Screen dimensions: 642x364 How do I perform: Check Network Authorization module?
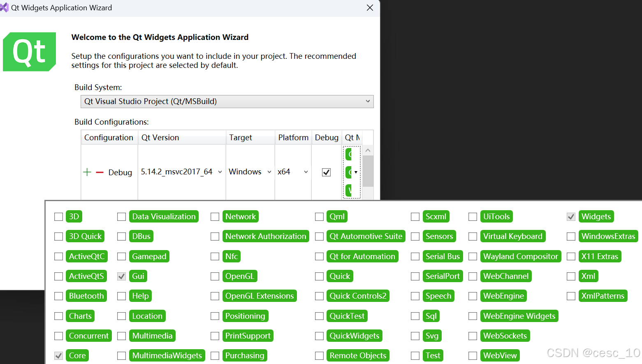pos(215,236)
